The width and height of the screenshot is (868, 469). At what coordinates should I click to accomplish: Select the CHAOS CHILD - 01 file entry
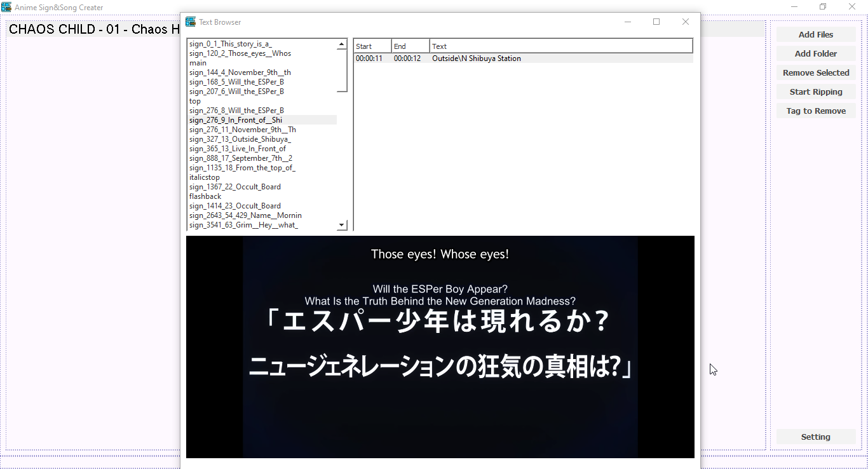point(94,29)
